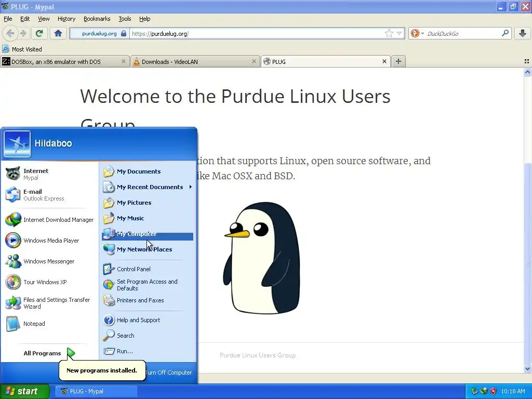The width and height of the screenshot is (532, 399).
Task: Click the Start button
Action: [x=24, y=391]
